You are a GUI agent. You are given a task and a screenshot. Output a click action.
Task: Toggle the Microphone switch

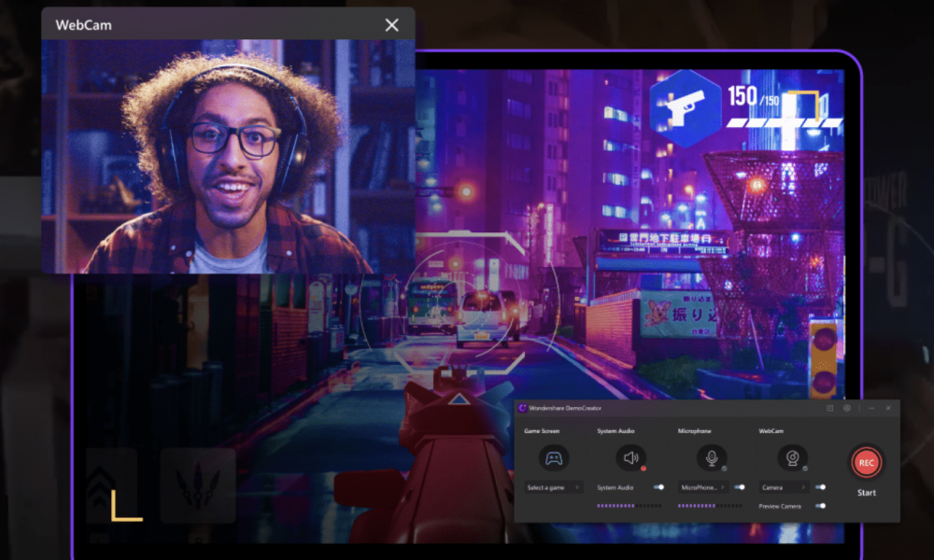pos(740,487)
